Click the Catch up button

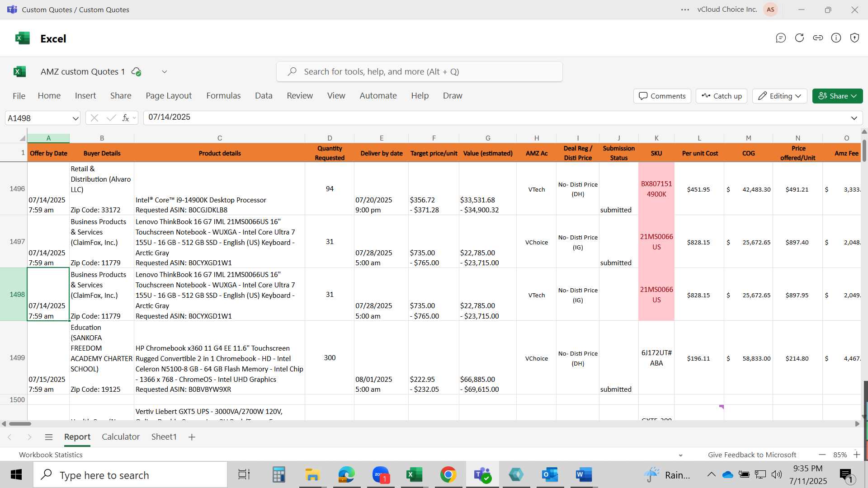click(x=722, y=96)
